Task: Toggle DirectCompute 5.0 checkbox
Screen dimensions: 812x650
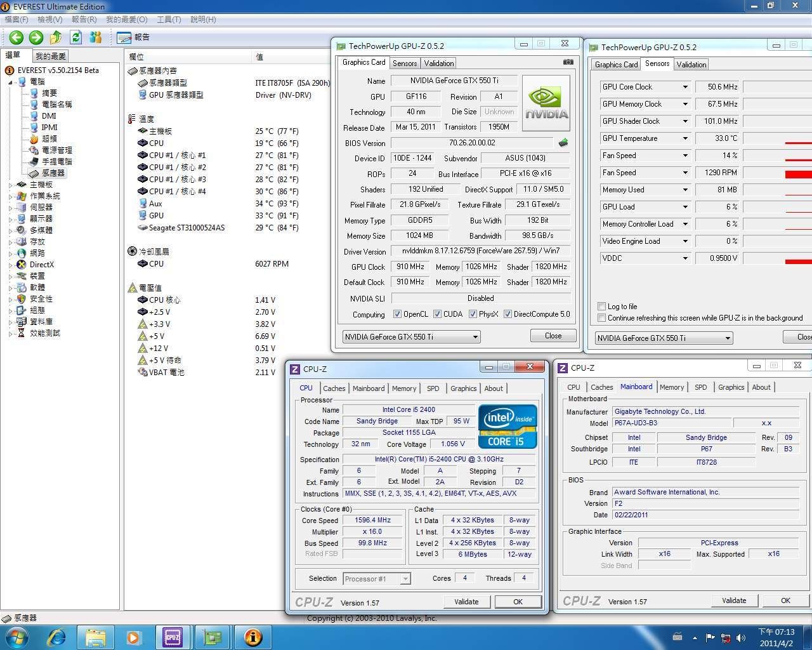Action: (507, 314)
